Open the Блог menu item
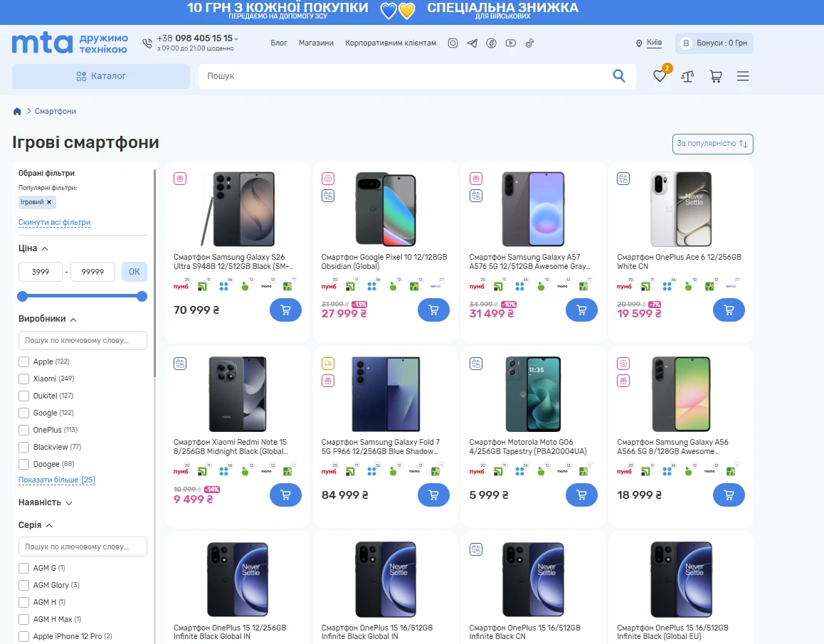Screen dimensions: 824x644 pos(278,43)
